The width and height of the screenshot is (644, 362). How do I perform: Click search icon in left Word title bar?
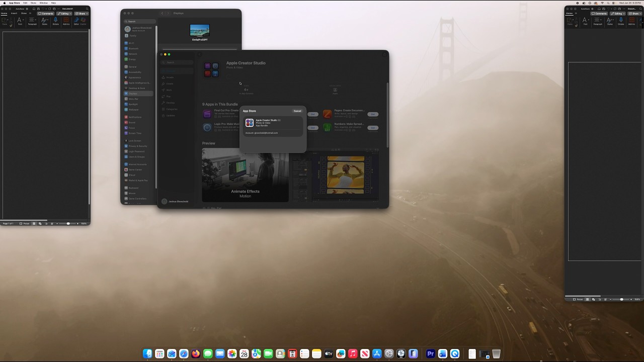[87, 9]
